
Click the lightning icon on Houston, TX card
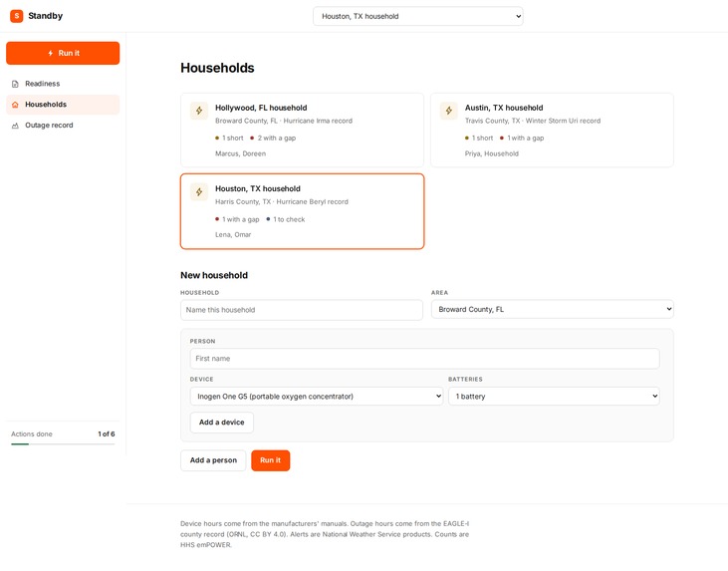[x=199, y=192]
